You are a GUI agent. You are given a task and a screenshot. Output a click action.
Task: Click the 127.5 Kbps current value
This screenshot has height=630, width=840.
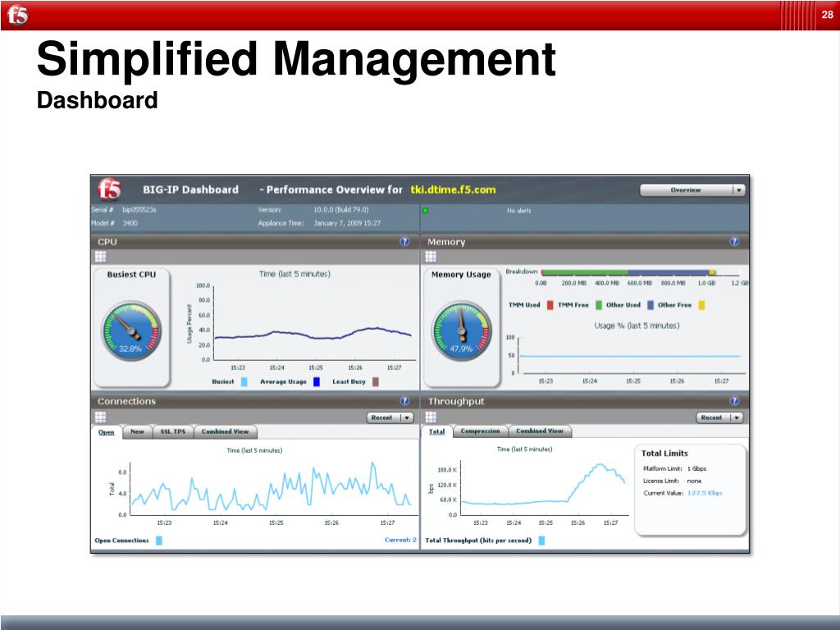tap(705, 493)
